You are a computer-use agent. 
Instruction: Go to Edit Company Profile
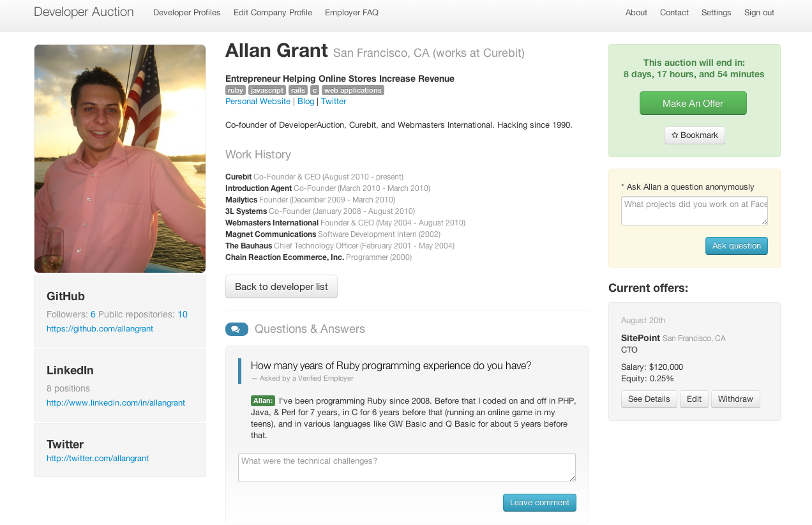click(273, 13)
